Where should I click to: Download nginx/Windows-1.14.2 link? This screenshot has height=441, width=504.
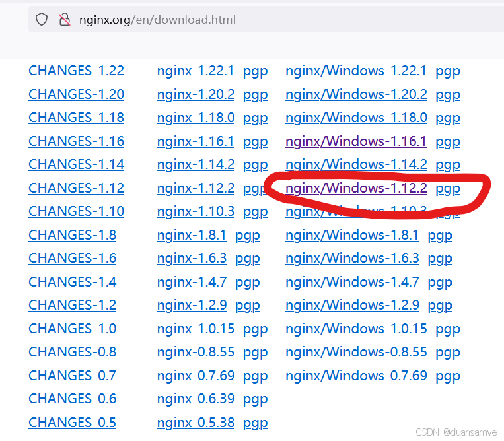(356, 165)
